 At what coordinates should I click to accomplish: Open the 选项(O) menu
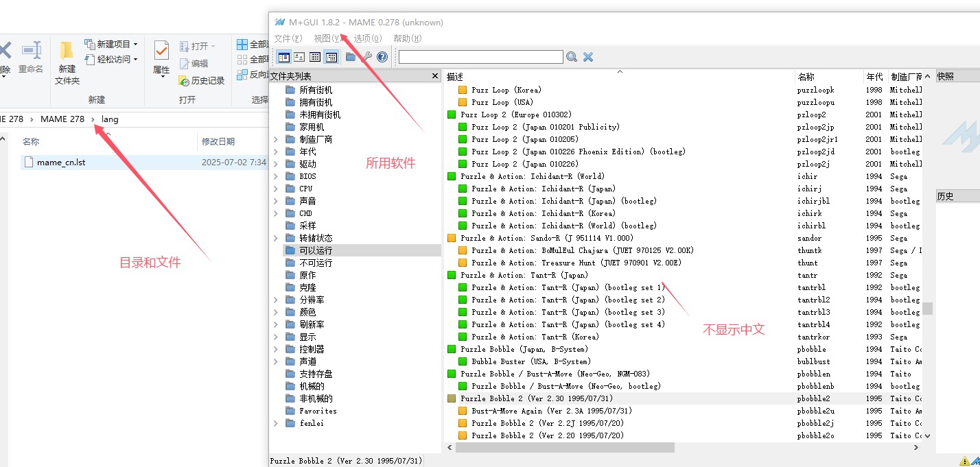[x=367, y=38]
